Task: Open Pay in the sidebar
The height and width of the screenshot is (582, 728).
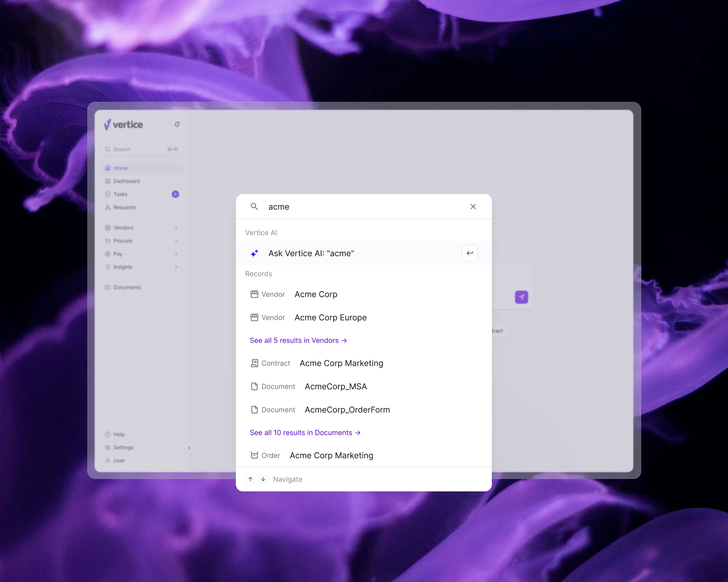Action: [x=142, y=254]
